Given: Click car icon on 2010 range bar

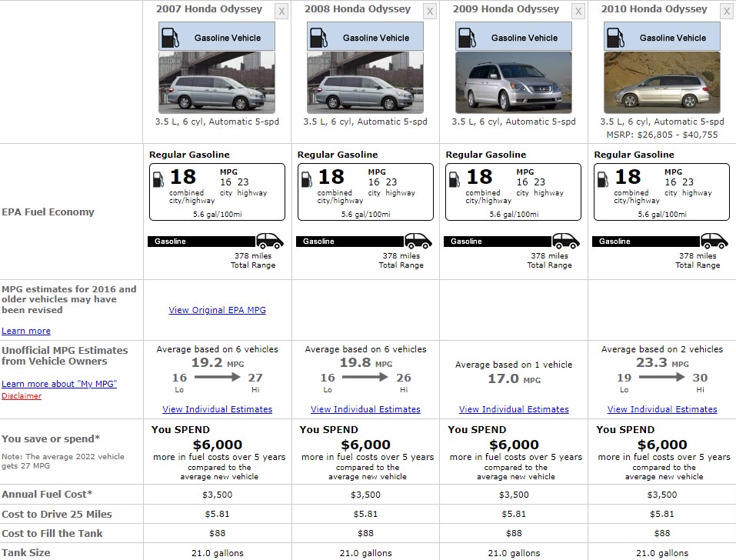Looking at the screenshot, I should pos(714,241).
